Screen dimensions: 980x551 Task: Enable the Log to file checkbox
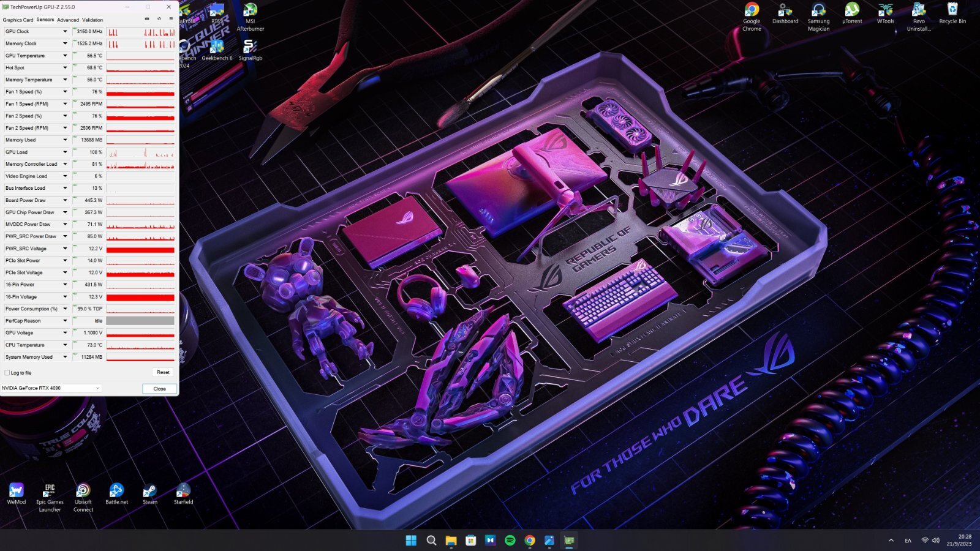tap(7, 372)
